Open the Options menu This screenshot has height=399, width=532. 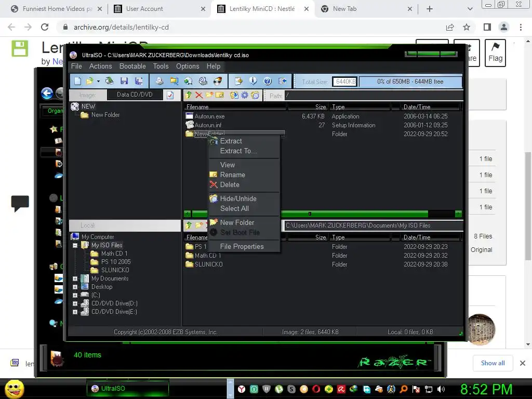point(188,66)
